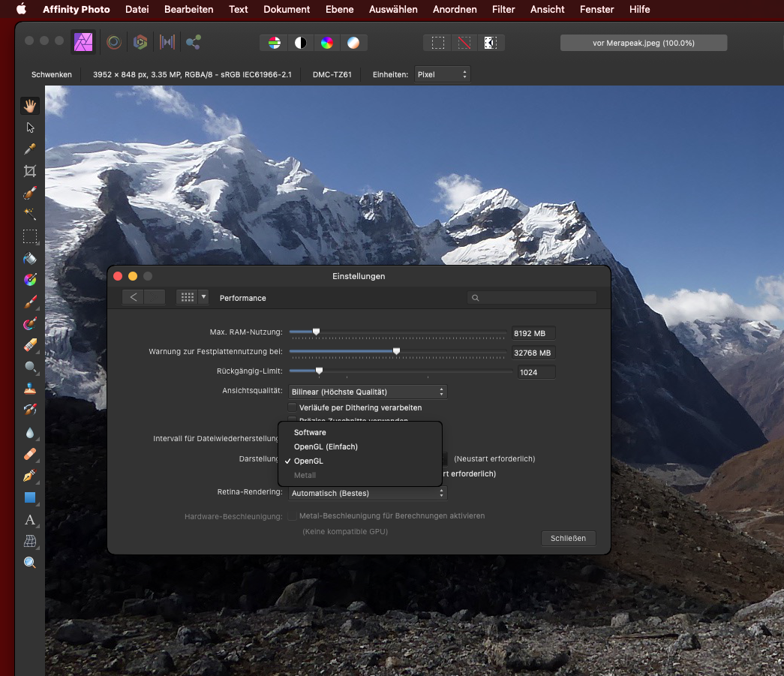784x676 pixels.
Task: Open the Hilfe menu
Action: (639, 9)
